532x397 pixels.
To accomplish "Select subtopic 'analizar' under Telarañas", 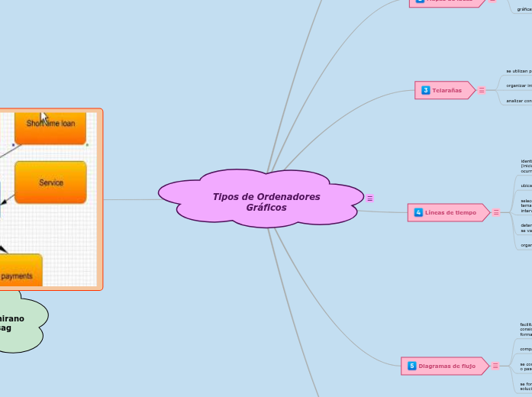I will (x=519, y=101).
